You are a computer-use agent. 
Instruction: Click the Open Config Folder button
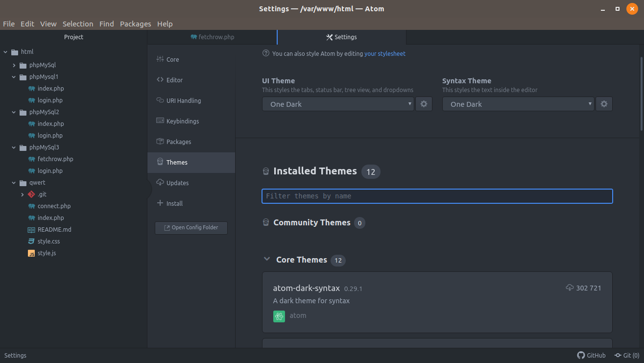coord(191,227)
